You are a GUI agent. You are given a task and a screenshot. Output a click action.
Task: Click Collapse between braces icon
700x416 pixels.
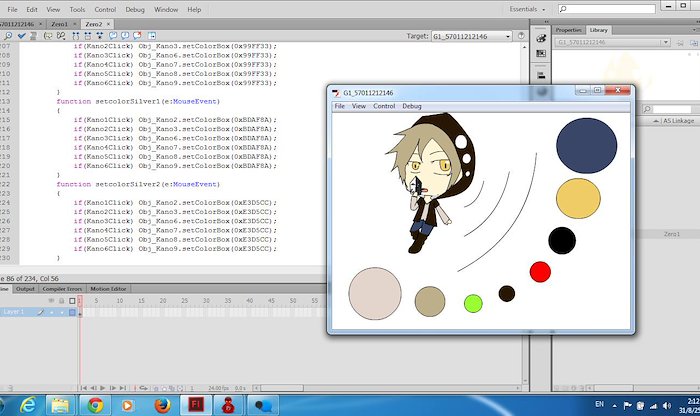click(75, 36)
